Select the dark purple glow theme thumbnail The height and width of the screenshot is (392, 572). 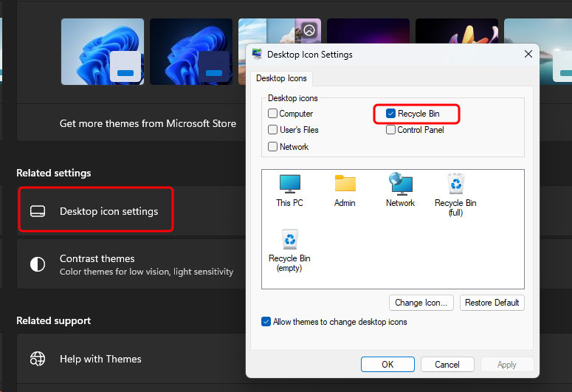click(x=368, y=31)
